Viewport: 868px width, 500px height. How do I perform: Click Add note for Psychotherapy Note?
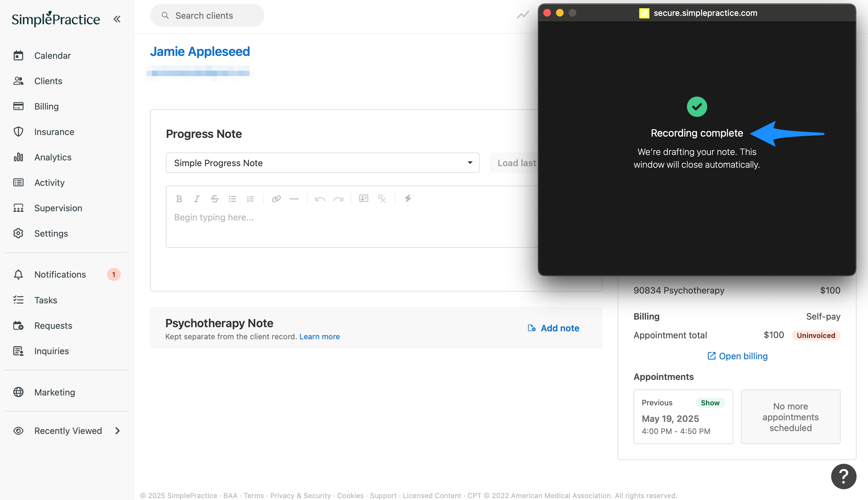[x=553, y=328]
